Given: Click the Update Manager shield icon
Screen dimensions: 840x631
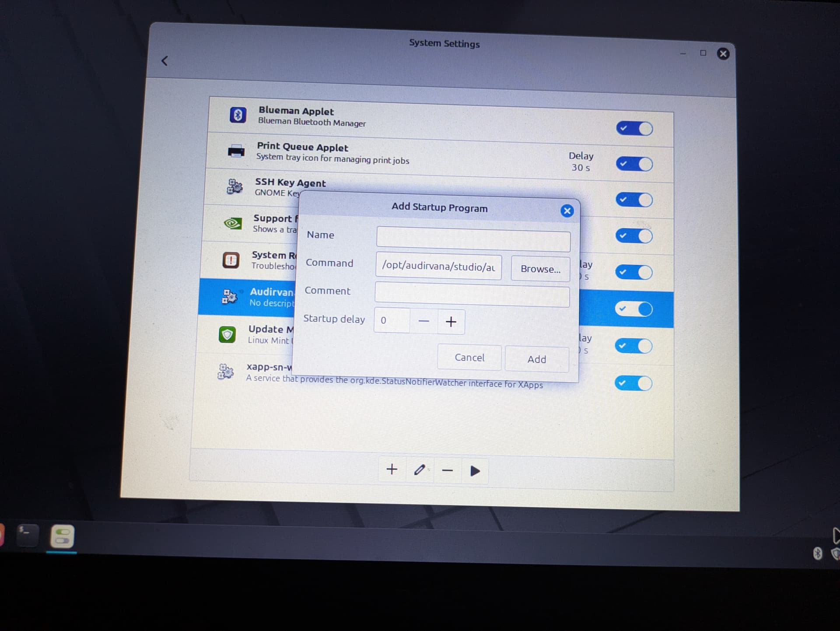Looking at the screenshot, I should pyautogui.click(x=227, y=334).
